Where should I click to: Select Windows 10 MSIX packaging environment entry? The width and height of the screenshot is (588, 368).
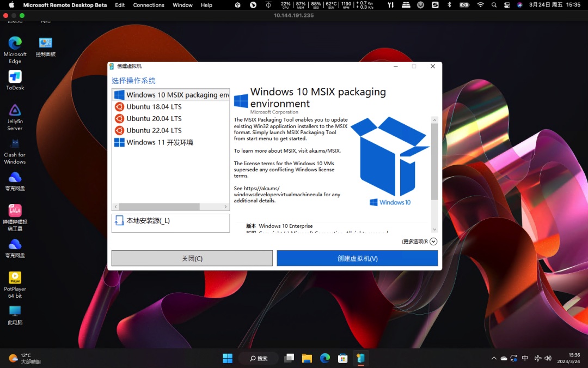[x=170, y=95]
